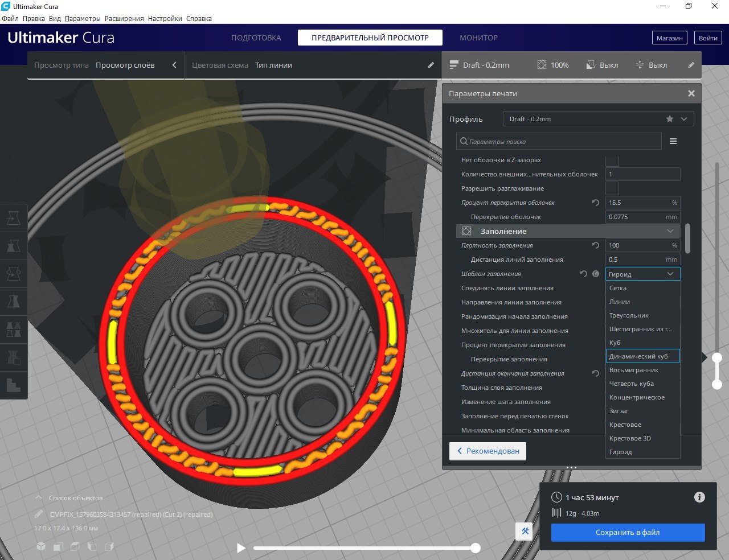Switch to МОНИТОР stage tab
This screenshot has width=729, height=560.
pos(478,38)
